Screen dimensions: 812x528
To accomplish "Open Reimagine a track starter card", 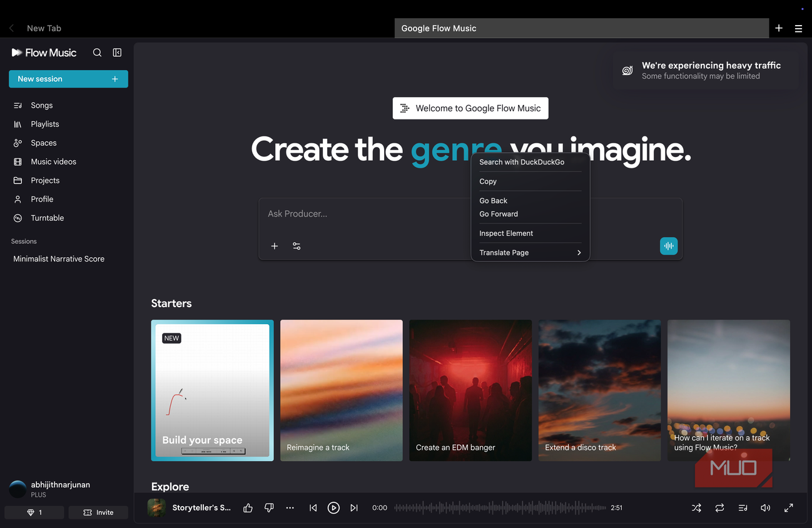I will (x=342, y=390).
